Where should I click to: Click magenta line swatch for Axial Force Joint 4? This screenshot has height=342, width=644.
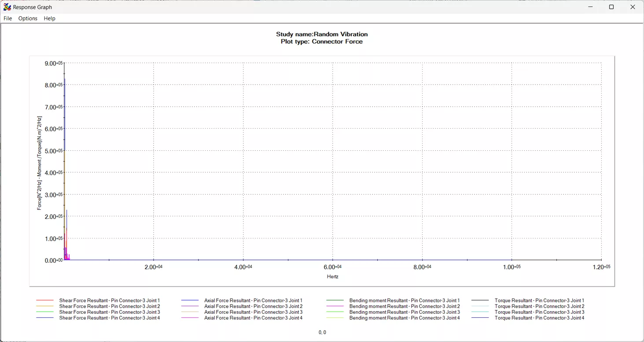190,318
